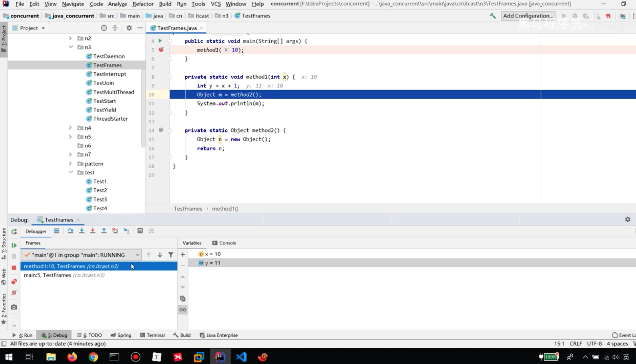Screen dimensions: 636x364
Task: Collapse the n3 package folder
Action: click(x=71, y=47)
